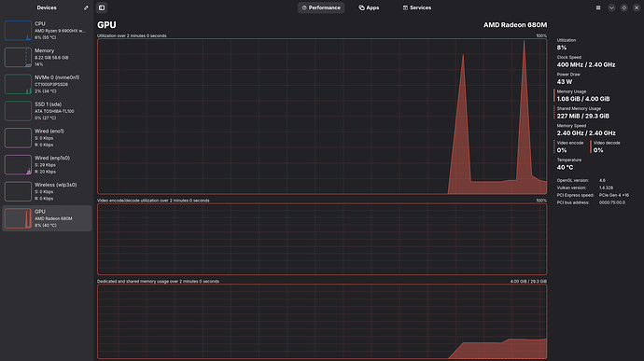Click the 1.08 GiB / 4.00 GiB memory usage

click(583, 99)
